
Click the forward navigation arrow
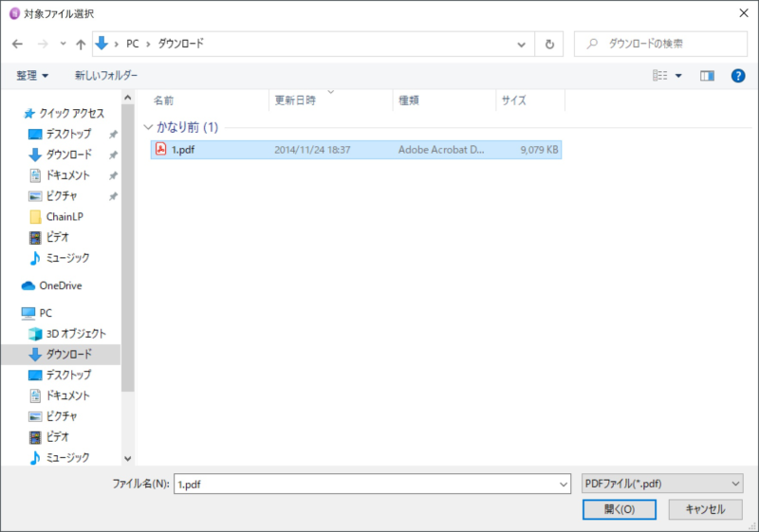pos(43,44)
